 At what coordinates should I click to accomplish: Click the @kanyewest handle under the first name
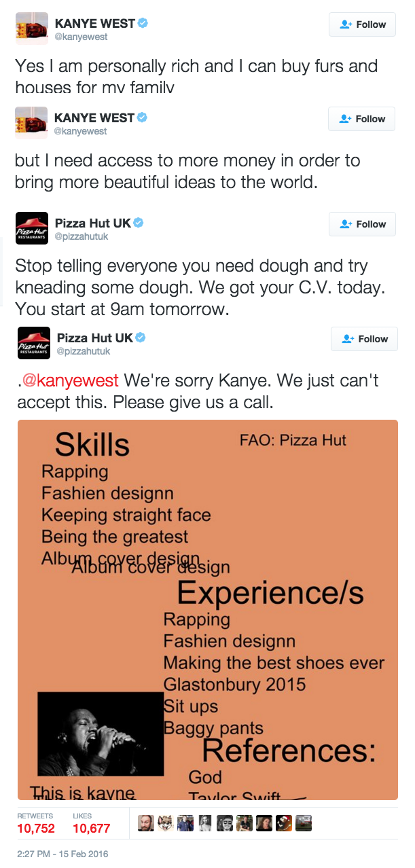coord(80,37)
